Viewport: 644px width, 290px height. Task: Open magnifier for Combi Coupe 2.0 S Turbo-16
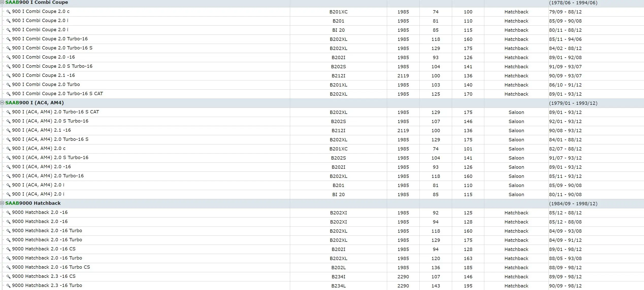(8, 67)
